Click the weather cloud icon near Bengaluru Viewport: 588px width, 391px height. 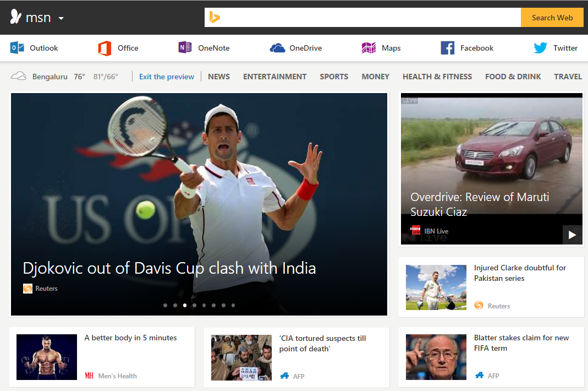[x=18, y=75]
